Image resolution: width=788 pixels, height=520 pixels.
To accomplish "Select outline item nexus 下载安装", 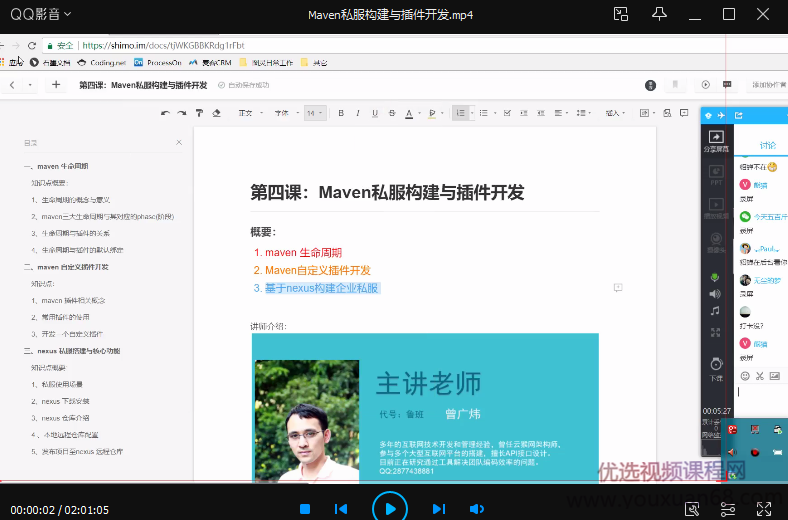I will (60, 401).
